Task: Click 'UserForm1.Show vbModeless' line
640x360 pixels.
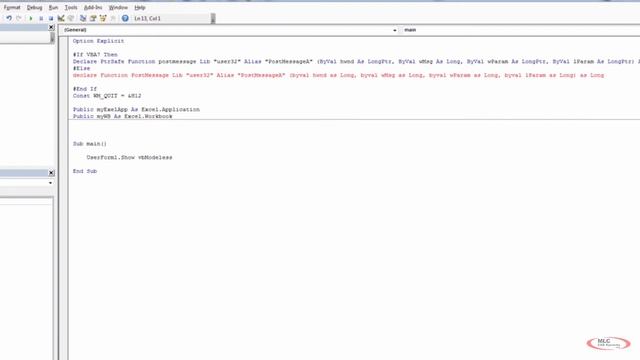Action: click(x=129, y=158)
